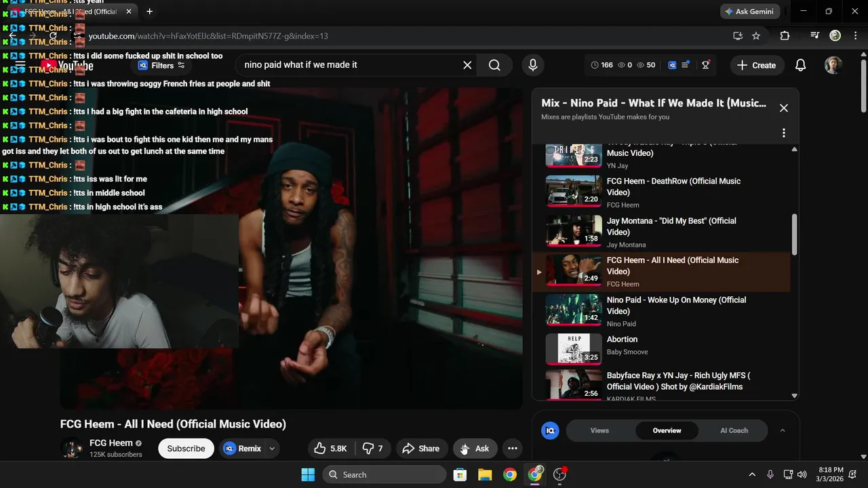Switch to the AI Coach tab
868x488 pixels.
pos(734,430)
